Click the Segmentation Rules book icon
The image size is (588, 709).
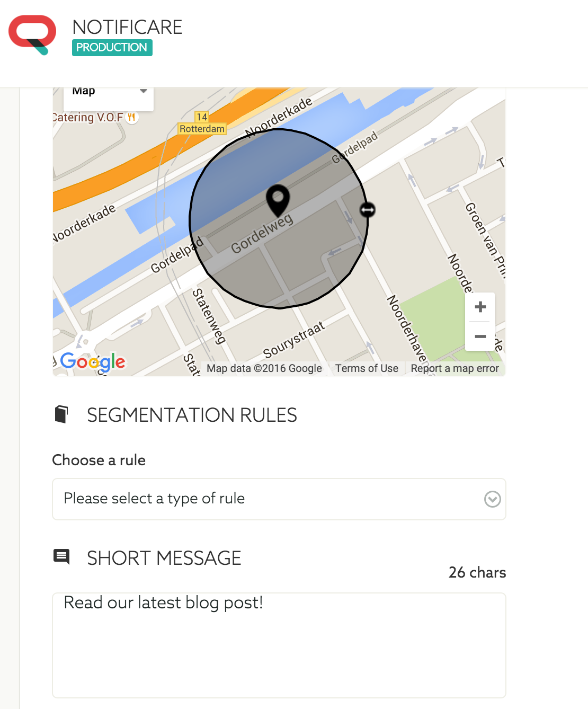point(61,414)
